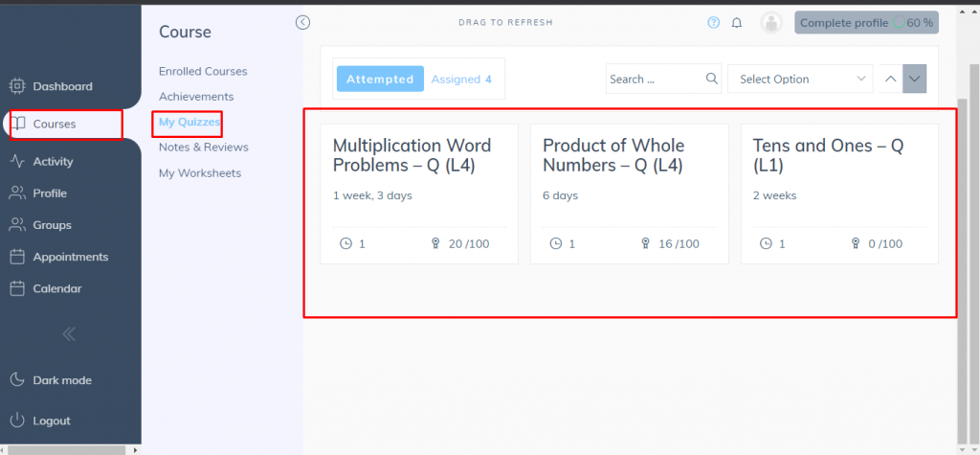Click the user profile avatar
The width and height of the screenshot is (980, 455).
click(x=770, y=23)
